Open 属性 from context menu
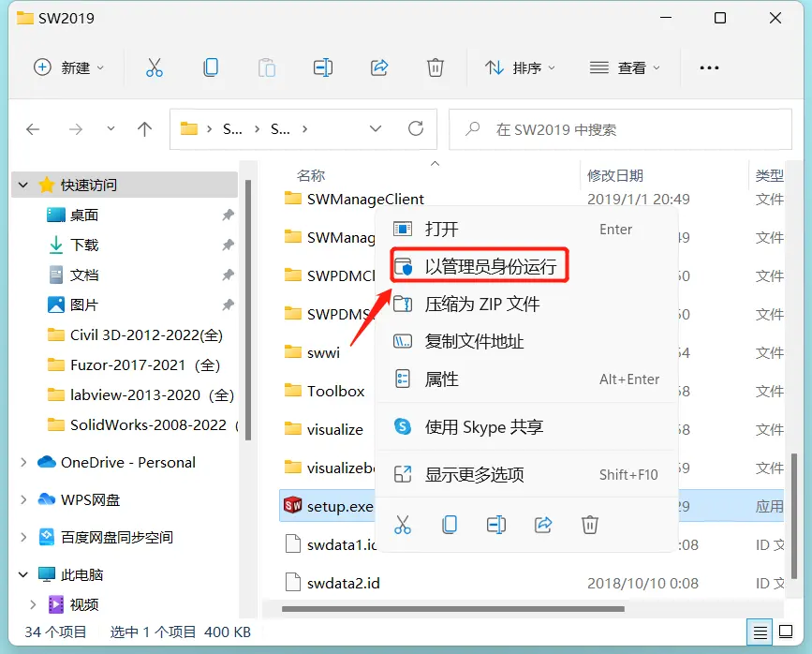812x654 pixels. coord(527,379)
